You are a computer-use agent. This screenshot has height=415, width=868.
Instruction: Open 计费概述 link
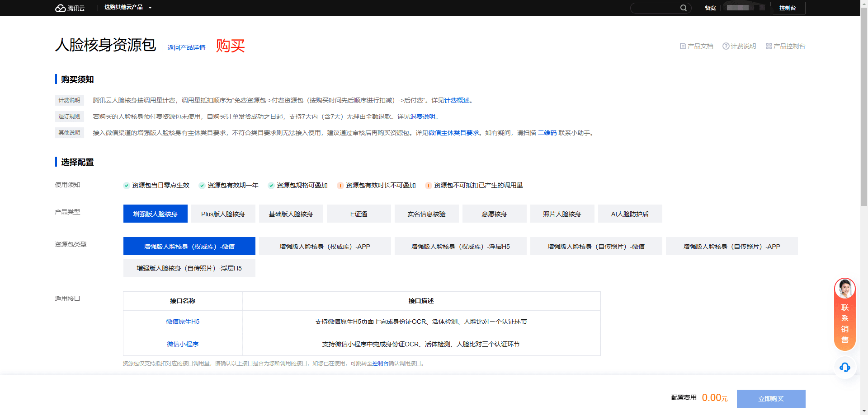(457, 100)
